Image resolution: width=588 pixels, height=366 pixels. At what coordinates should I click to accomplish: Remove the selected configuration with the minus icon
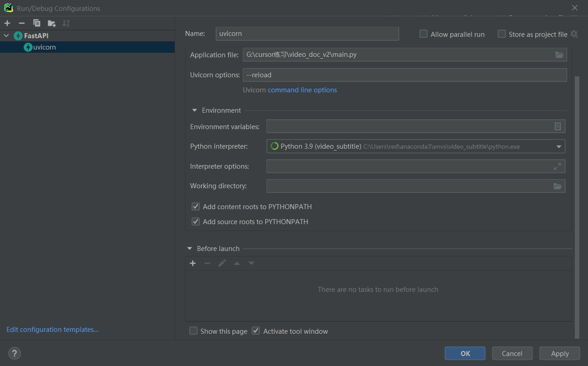pyautogui.click(x=22, y=23)
